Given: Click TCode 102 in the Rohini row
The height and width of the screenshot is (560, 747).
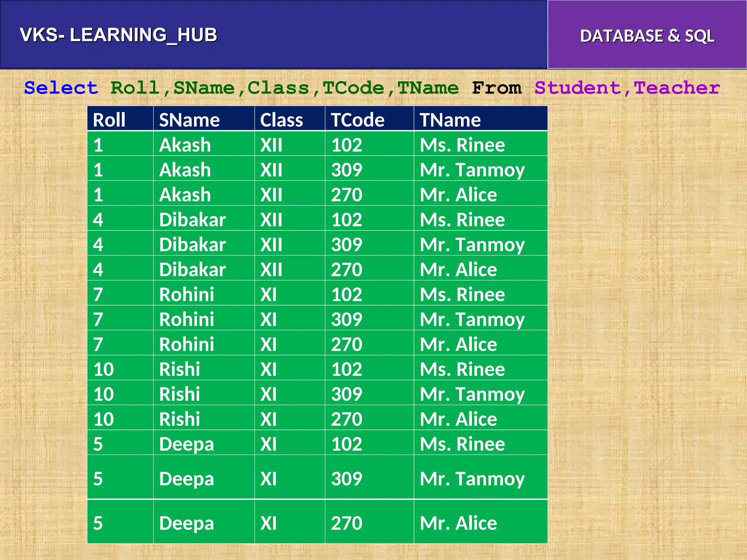Looking at the screenshot, I should point(347,295).
